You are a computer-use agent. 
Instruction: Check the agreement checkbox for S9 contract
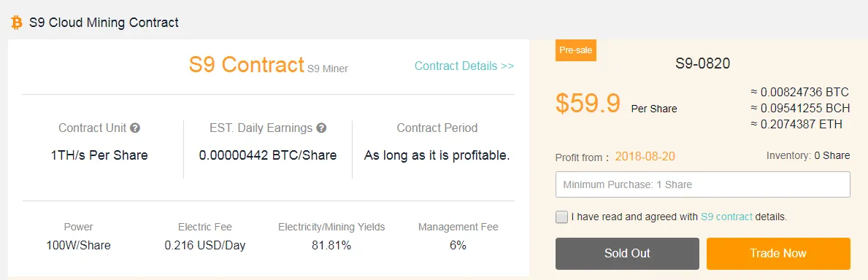pos(562,217)
